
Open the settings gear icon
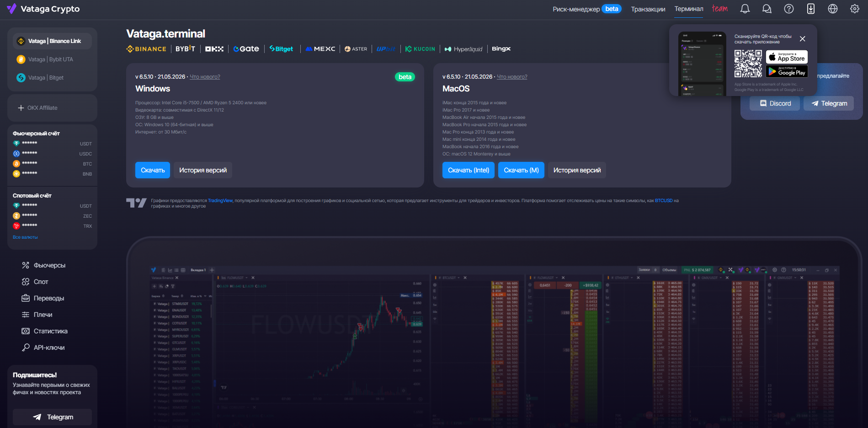(x=855, y=9)
